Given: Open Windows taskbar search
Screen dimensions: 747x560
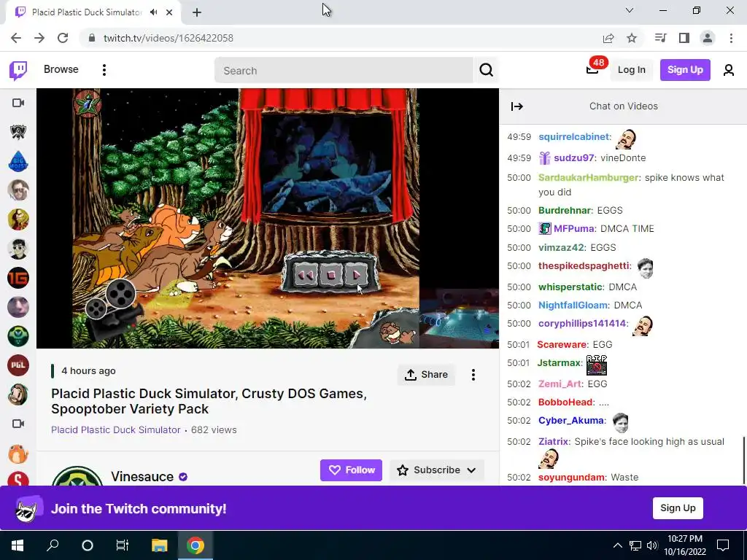Looking at the screenshot, I should click(x=53, y=545).
